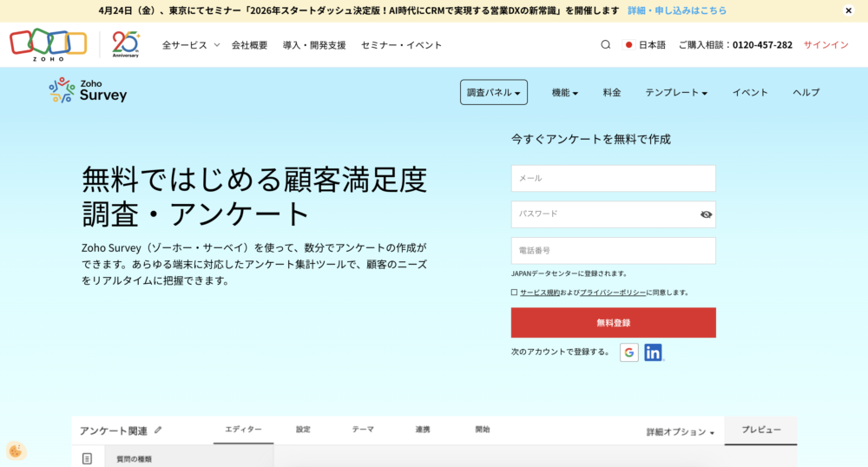Viewport: 868px width, 467px height.
Task: Switch to 開始 tab
Action: 483,430
